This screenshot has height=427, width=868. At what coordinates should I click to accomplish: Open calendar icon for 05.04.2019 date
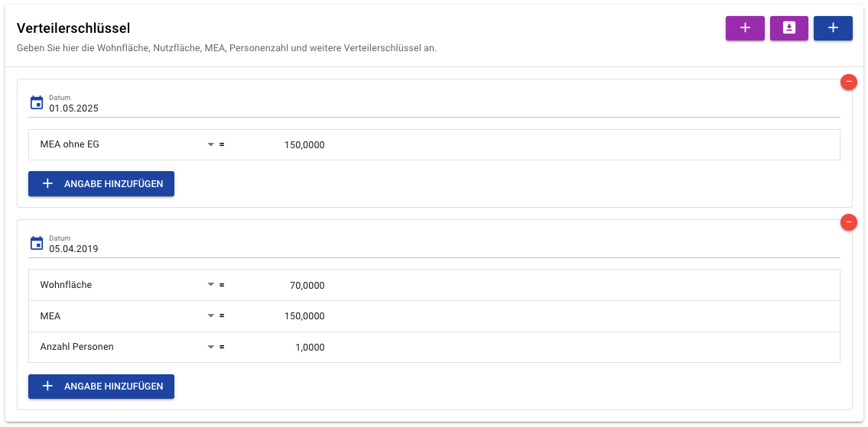click(x=37, y=244)
